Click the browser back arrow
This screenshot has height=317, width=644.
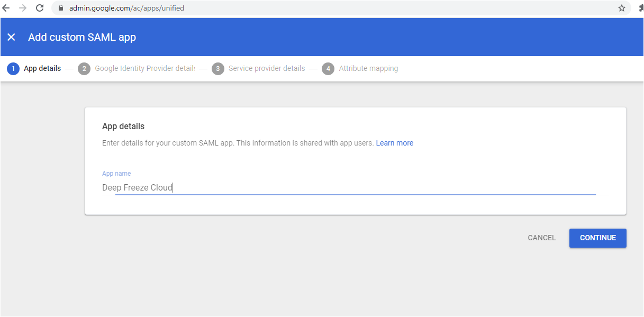click(x=6, y=8)
